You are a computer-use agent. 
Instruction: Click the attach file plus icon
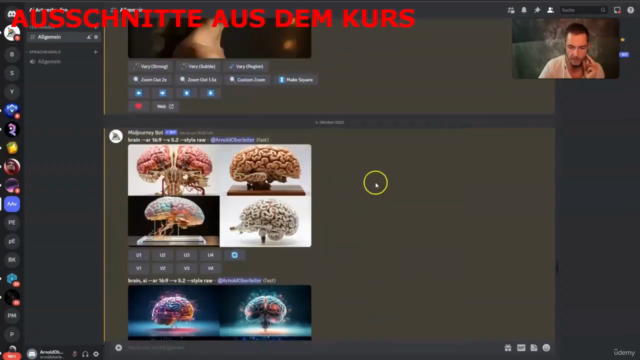pos(118,348)
